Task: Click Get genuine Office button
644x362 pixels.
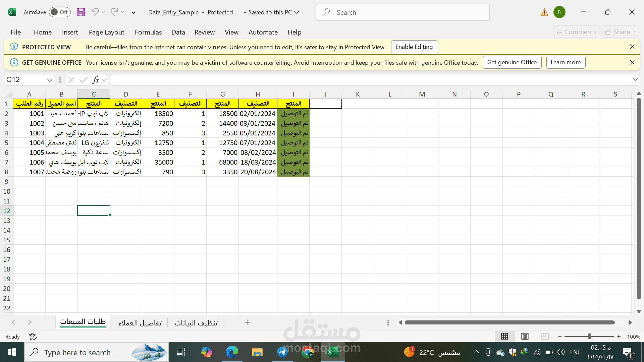Action: pos(512,62)
